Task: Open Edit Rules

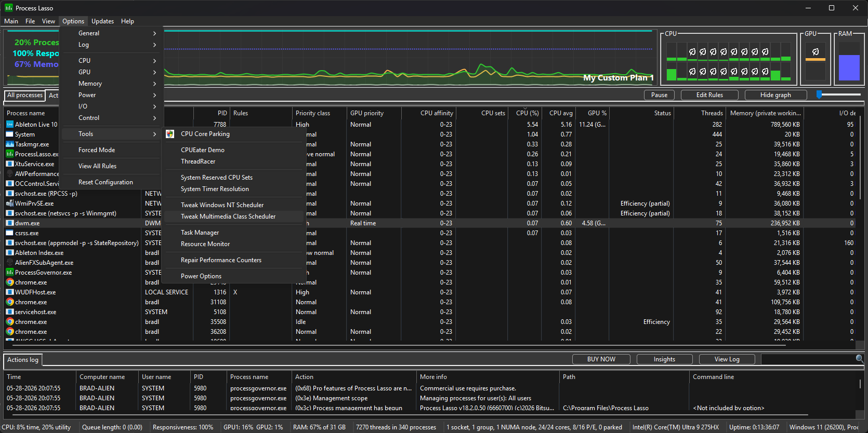Action: point(709,95)
